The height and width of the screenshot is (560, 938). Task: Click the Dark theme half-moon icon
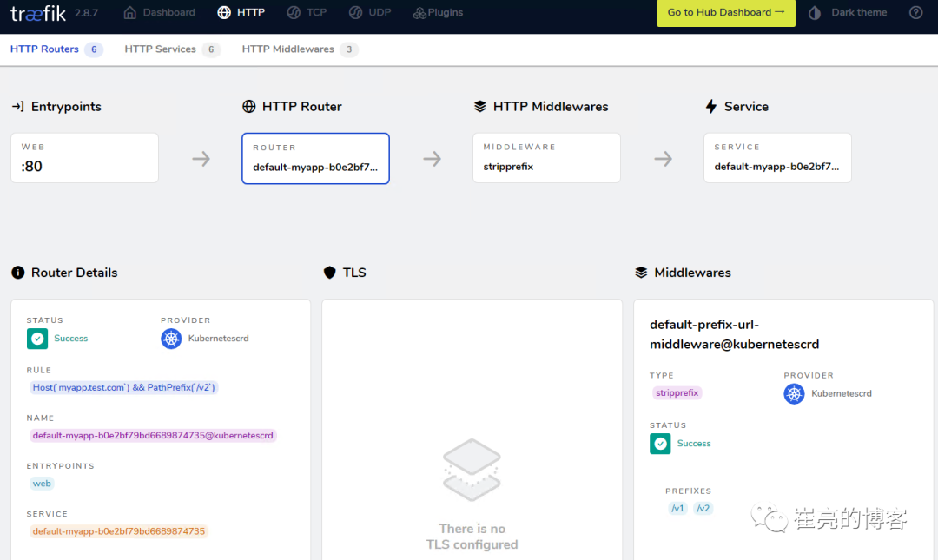click(x=814, y=12)
